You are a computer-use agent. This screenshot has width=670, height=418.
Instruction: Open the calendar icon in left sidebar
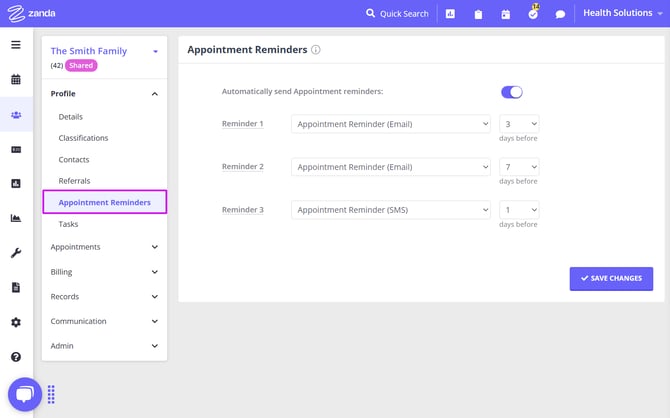[15, 80]
